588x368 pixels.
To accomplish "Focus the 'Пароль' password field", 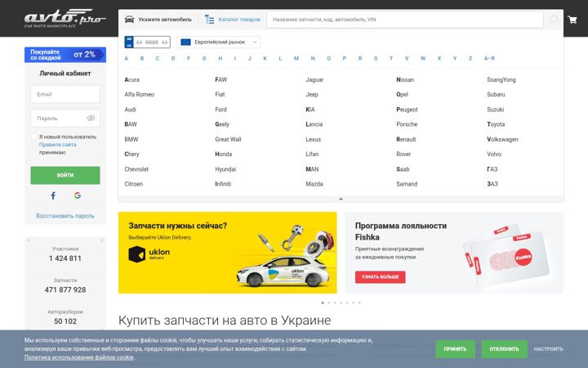I will click(65, 119).
